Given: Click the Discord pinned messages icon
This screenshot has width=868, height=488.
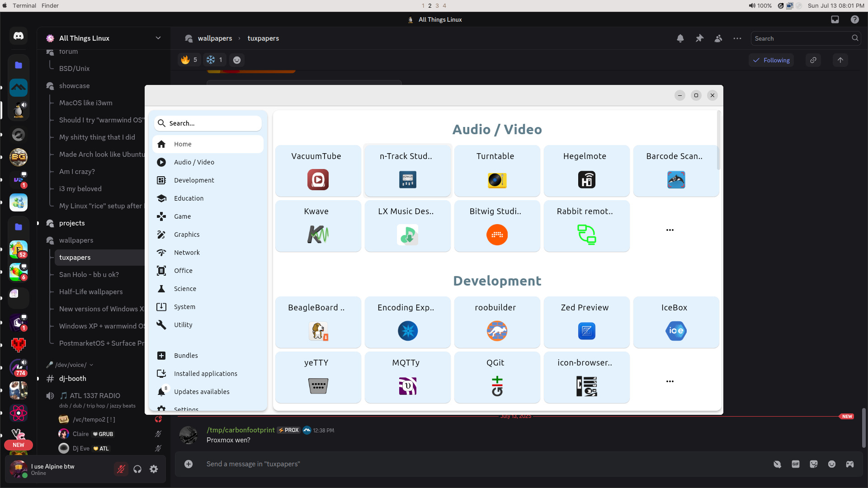Looking at the screenshot, I should coord(699,38).
